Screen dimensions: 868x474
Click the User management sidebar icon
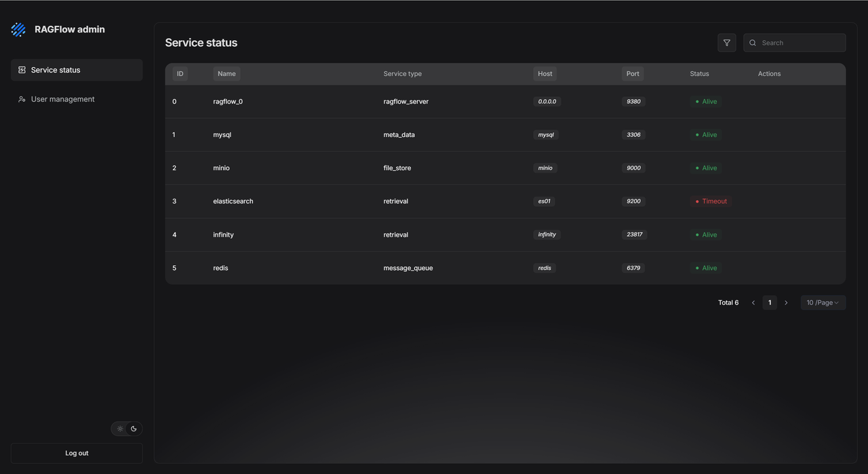click(22, 99)
